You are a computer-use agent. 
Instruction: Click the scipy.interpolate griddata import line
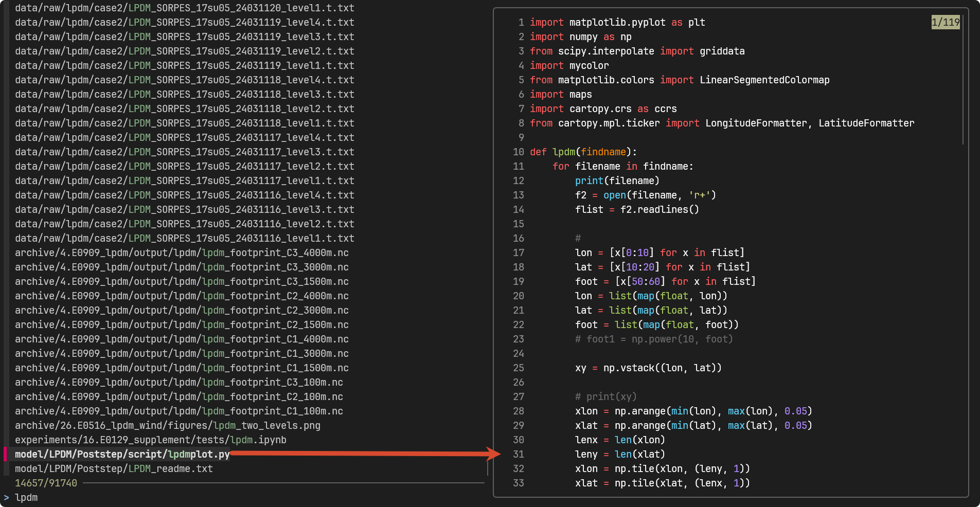(x=637, y=51)
